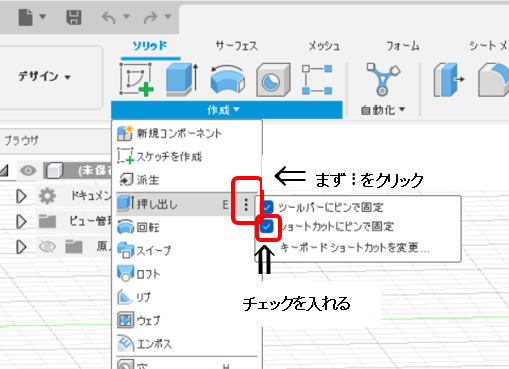Viewport: 509px width, 369px height.
Task: Expand the ビュー管理 tree node
Action: [21, 222]
